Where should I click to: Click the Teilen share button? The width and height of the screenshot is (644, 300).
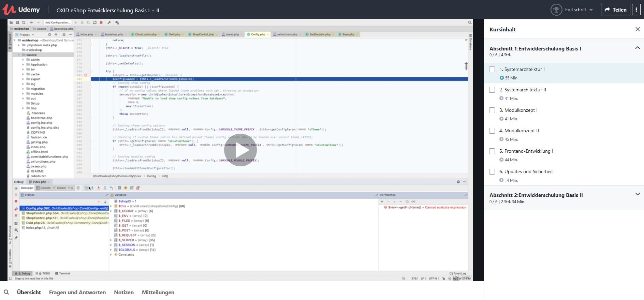click(x=615, y=10)
